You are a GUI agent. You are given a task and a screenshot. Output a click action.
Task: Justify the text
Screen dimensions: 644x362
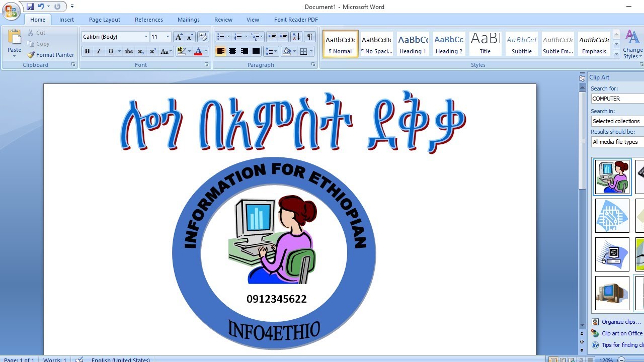(256, 51)
